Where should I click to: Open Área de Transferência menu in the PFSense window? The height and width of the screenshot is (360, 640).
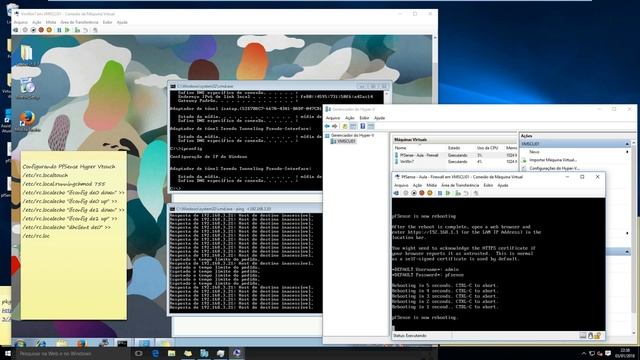[460, 185]
